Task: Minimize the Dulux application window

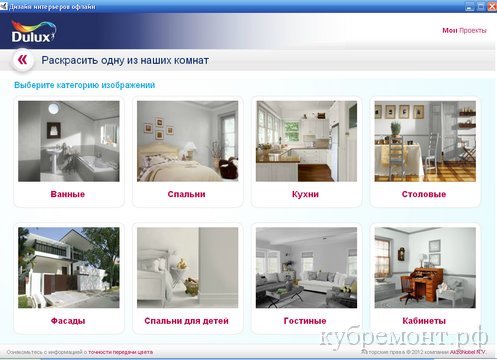Action: [469, 6]
